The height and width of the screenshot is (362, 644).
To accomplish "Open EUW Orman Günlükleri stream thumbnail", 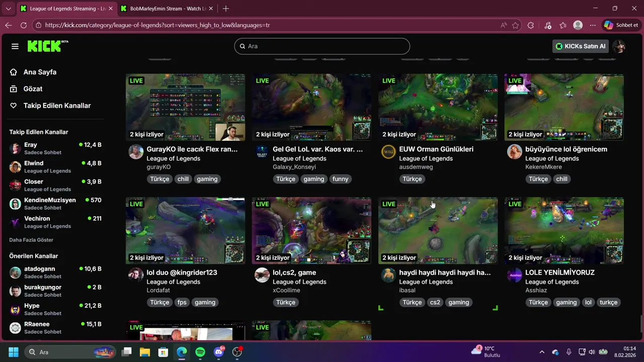I will pyautogui.click(x=438, y=108).
